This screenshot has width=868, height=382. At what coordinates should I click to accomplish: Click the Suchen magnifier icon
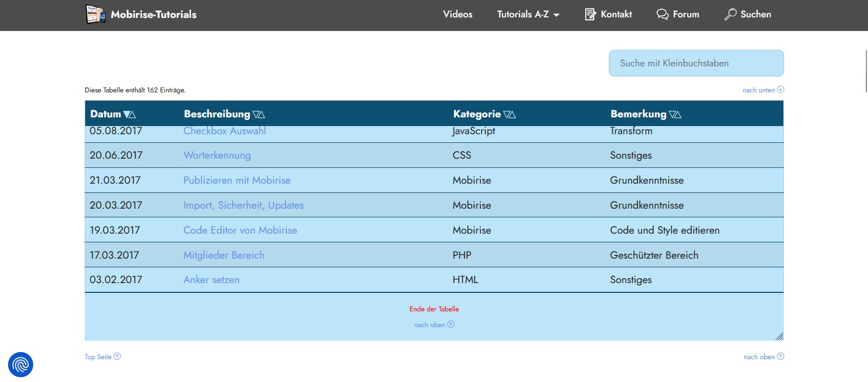[x=730, y=15]
